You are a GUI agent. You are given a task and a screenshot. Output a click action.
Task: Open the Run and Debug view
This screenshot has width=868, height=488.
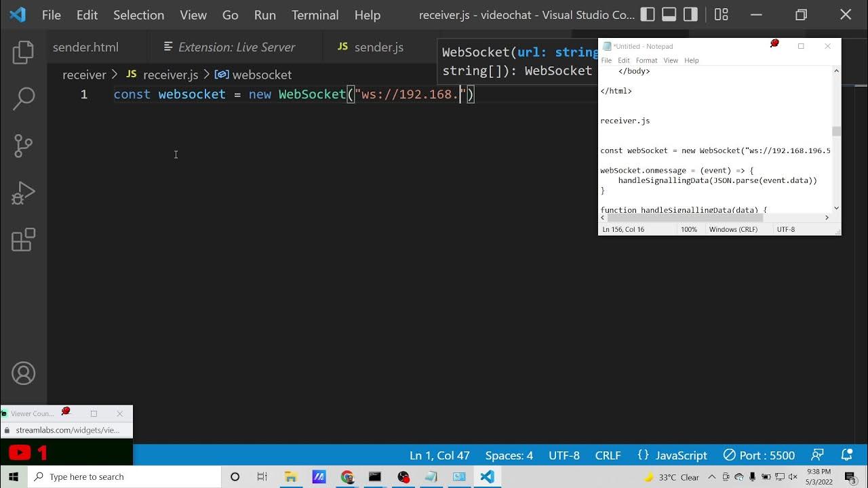[x=23, y=193]
